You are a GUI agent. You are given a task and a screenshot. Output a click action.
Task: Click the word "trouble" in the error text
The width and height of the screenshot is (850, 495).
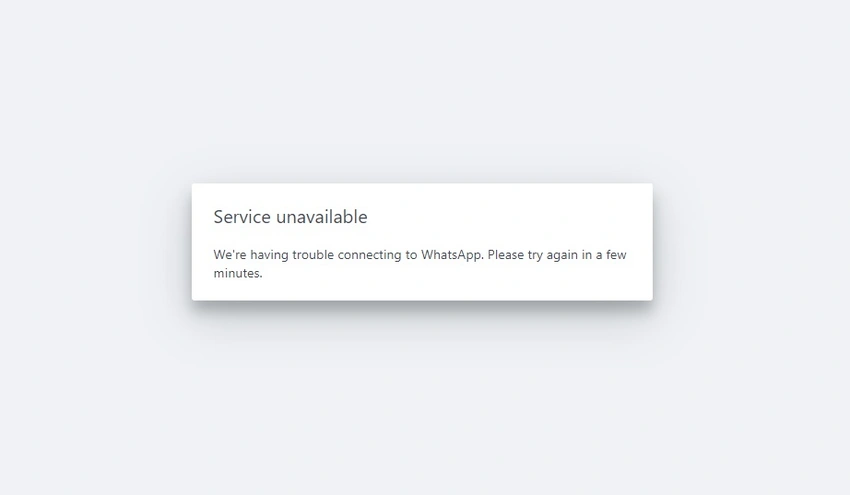click(313, 255)
